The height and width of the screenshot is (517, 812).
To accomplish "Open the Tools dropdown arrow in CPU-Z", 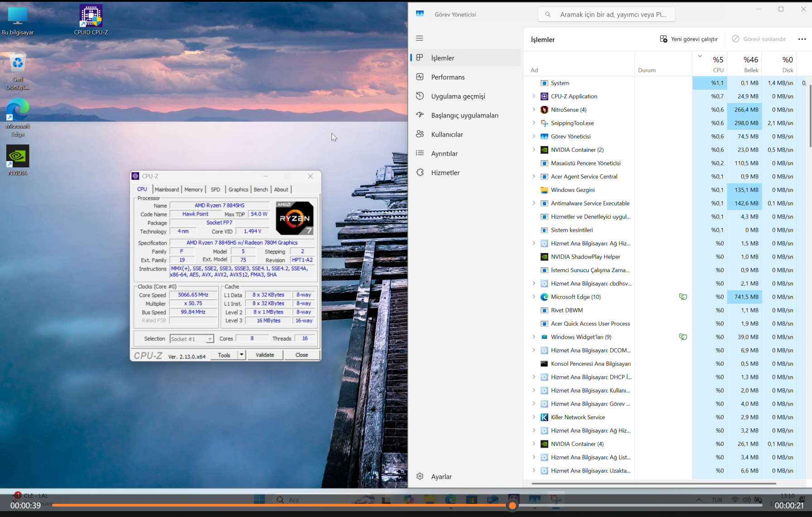I will pyautogui.click(x=242, y=355).
